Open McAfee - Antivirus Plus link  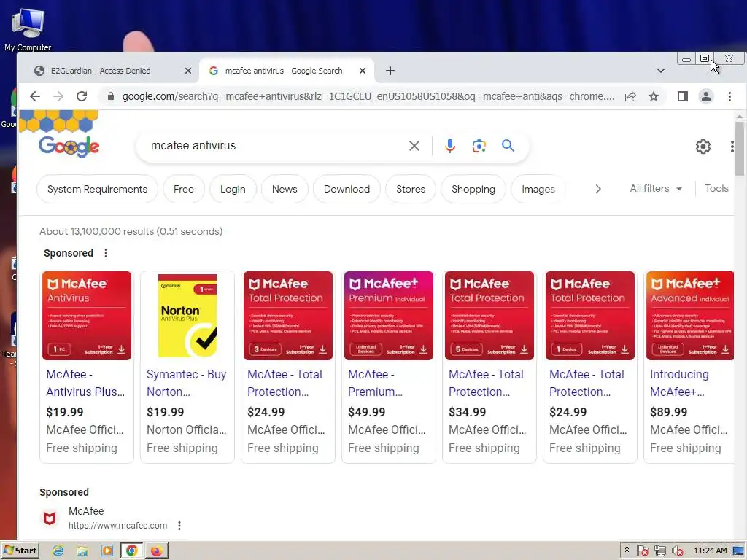point(85,383)
